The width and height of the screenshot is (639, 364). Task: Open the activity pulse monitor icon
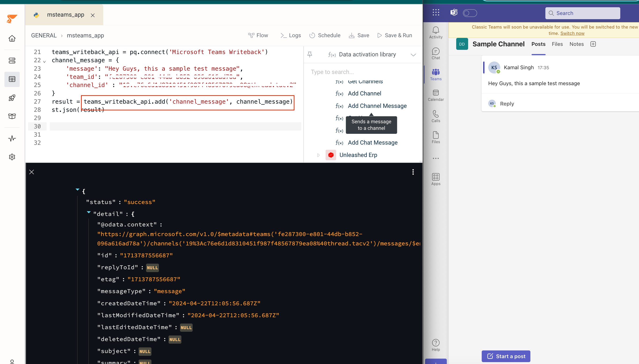pos(12,138)
